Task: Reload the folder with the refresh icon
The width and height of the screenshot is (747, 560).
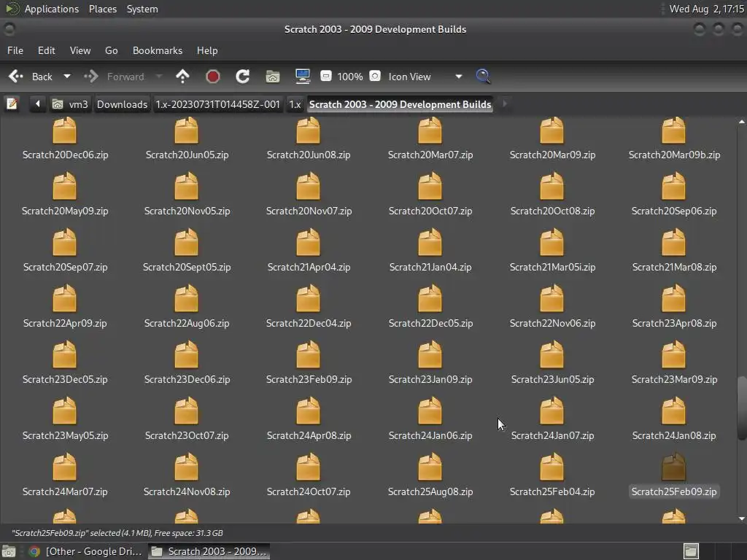Action: coord(242,76)
